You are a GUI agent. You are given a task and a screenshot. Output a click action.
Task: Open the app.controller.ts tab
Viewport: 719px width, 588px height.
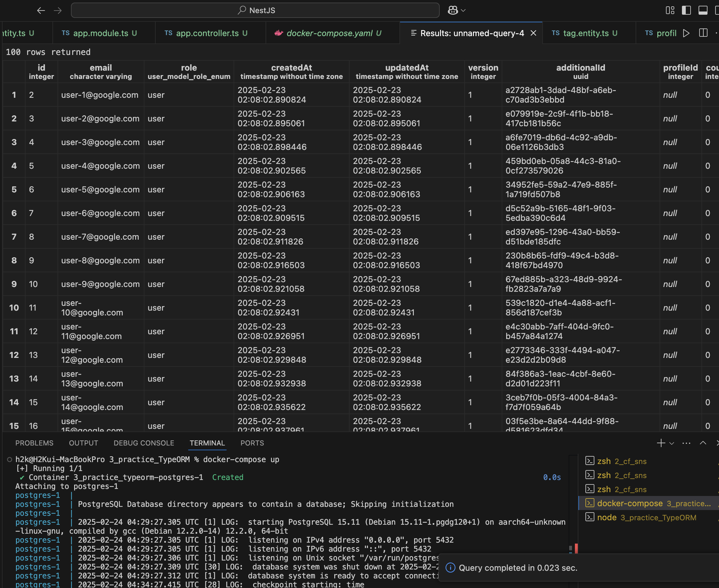coord(207,33)
